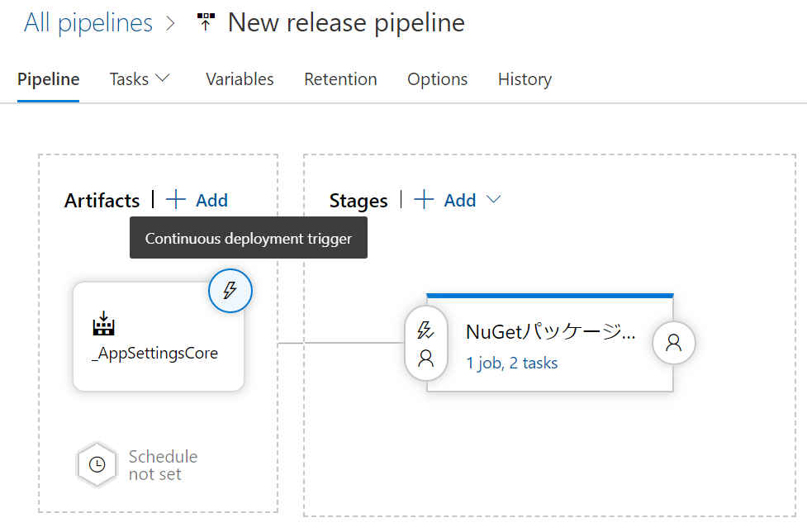Click the _AppSettingsCore build artifact icon
Screen dimensions: 807x532
pyautogui.click(x=102, y=325)
